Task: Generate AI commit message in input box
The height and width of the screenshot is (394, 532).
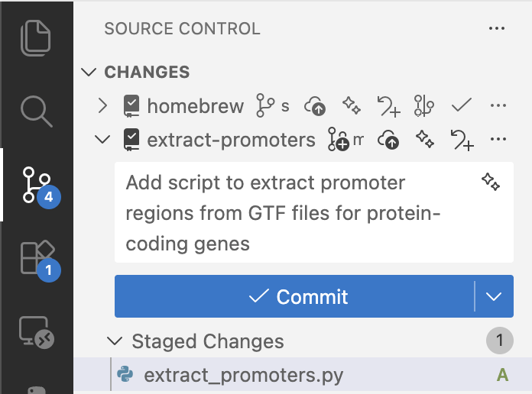Action: tap(491, 182)
